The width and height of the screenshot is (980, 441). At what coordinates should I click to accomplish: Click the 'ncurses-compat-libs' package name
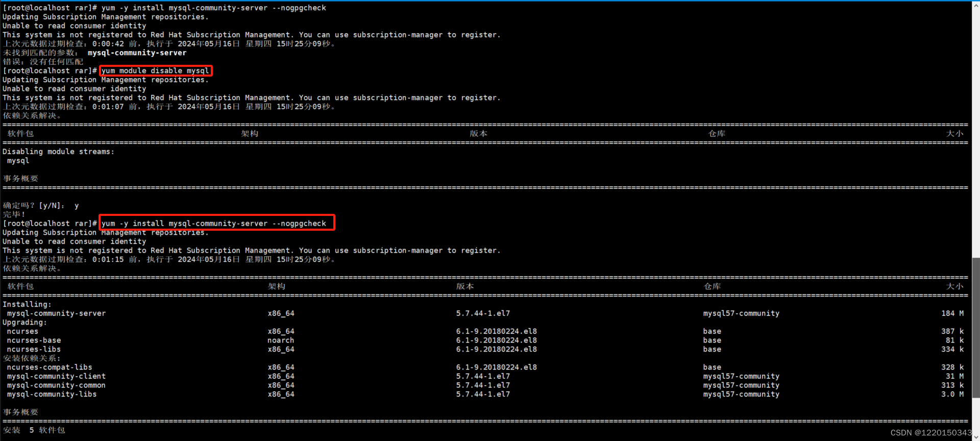pyautogui.click(x=50, y=367)
